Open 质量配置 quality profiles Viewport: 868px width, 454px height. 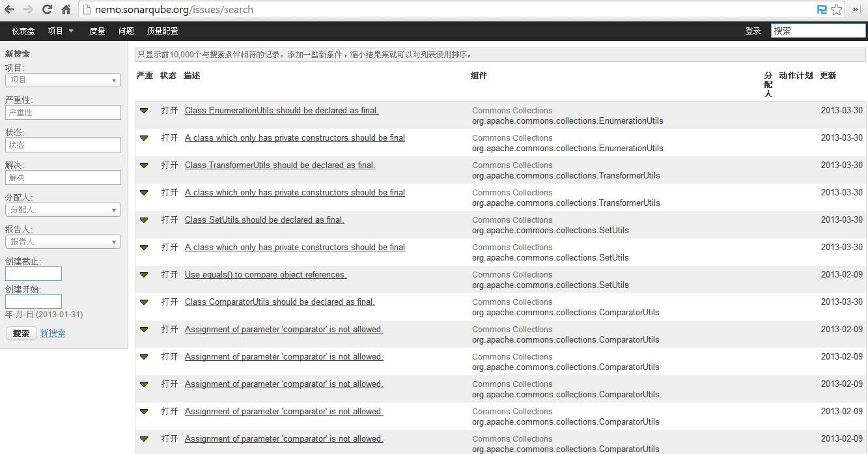pos(162,31)
